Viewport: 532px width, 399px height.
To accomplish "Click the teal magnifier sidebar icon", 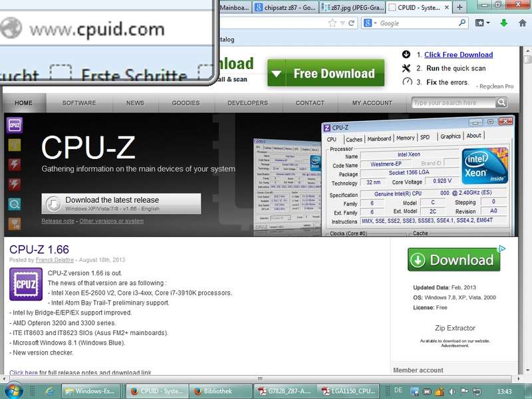I will [x=14, y=204].
